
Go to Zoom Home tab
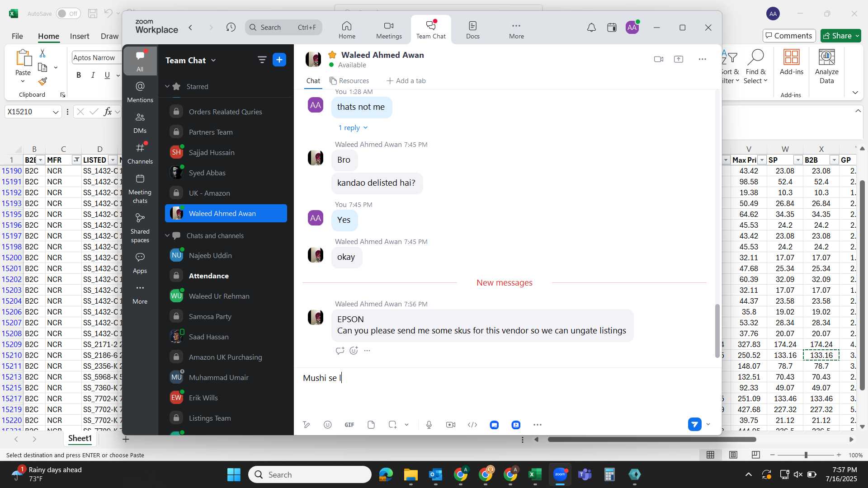click(x=347, y=30)
